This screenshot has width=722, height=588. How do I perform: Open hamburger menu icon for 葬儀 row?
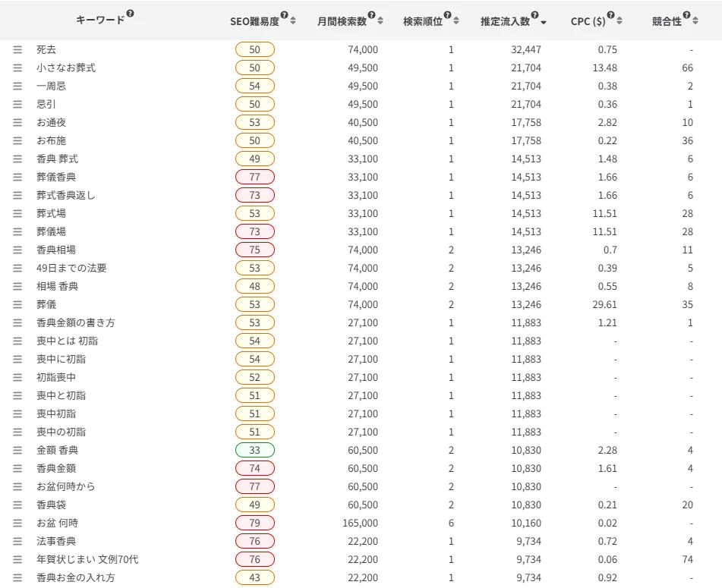point(17,304)
